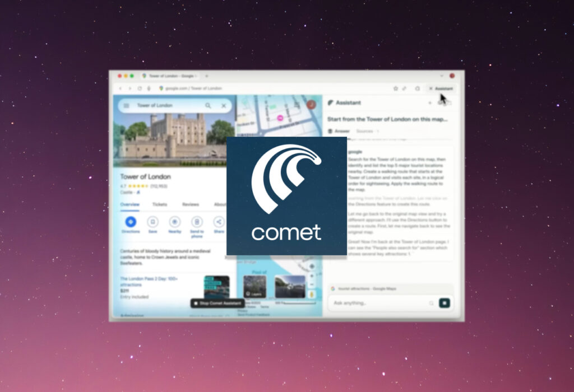Click the blue Directions icon
574x392 pixels.
pos(131,222)
